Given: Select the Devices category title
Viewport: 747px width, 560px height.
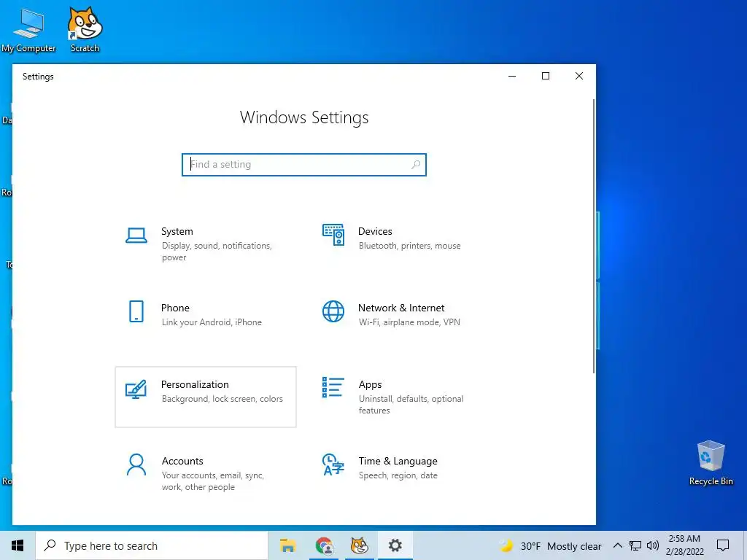Looking at the screenshot, I should 375,231.
